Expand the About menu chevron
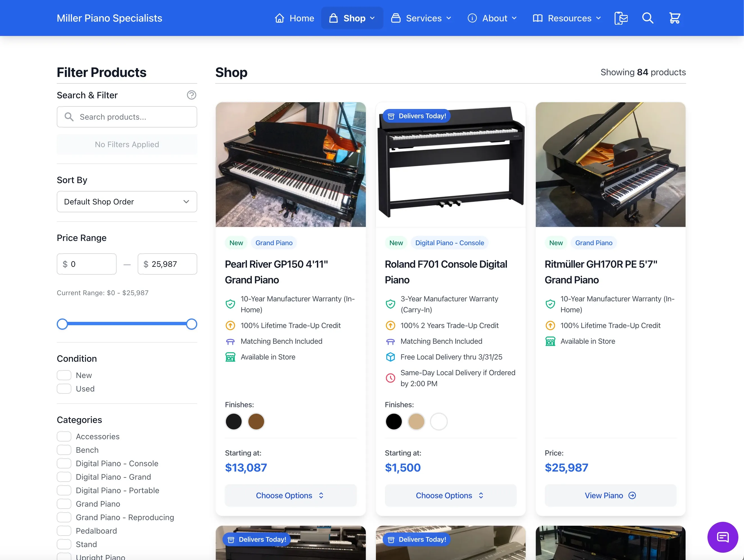744x560 pixels. click(x=514, y=18)
